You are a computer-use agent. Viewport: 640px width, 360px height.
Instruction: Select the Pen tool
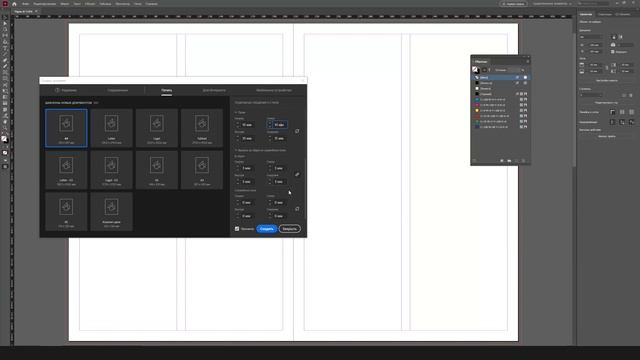(5, 60)
